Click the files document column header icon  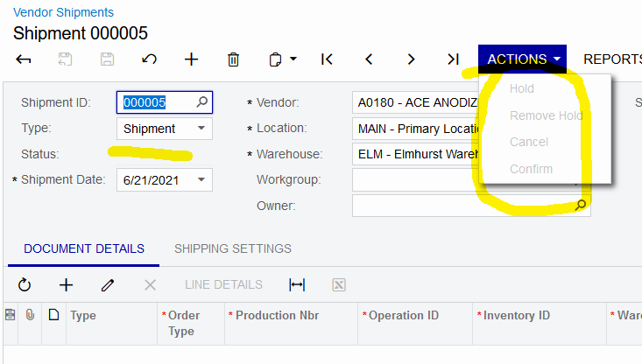coord(53,315)
